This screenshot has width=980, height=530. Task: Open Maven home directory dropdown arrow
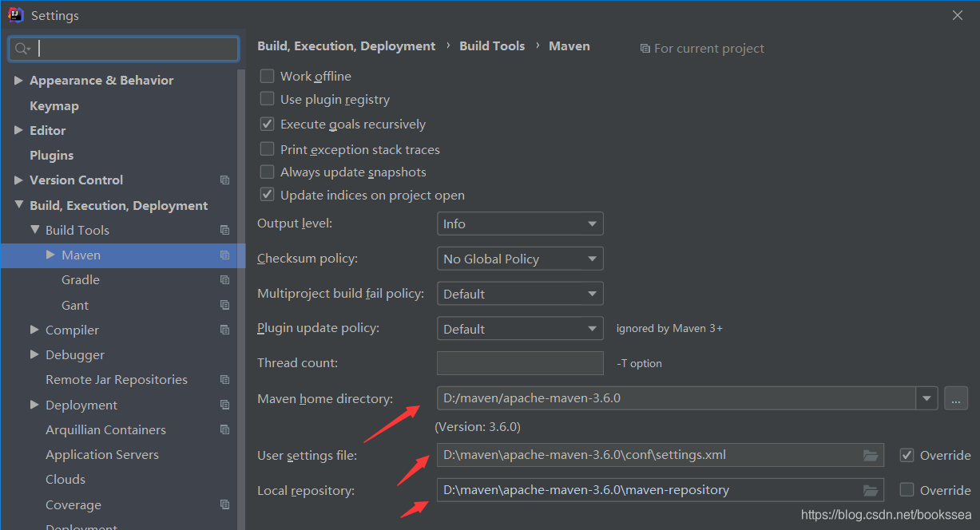point(926,397)
